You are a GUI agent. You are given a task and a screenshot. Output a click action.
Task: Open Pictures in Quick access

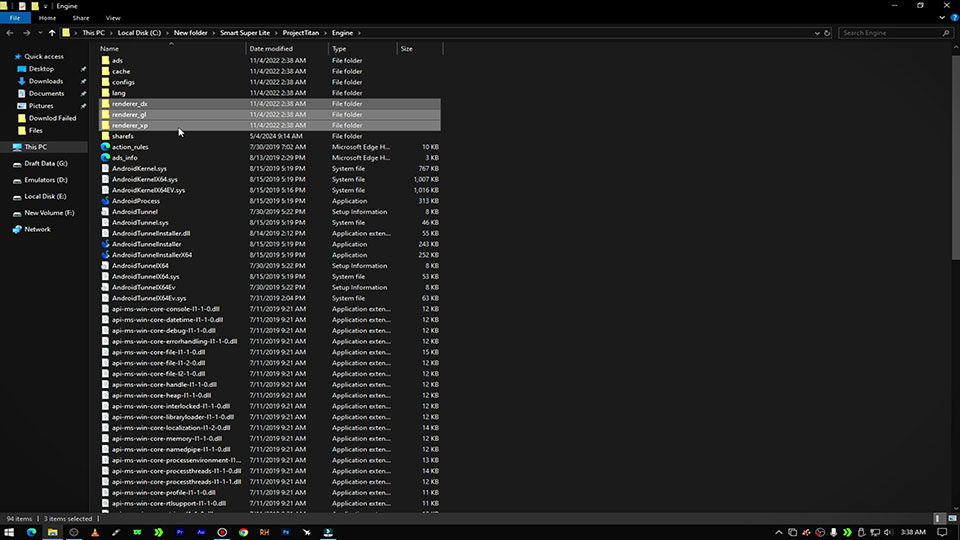tap(41, 106)
